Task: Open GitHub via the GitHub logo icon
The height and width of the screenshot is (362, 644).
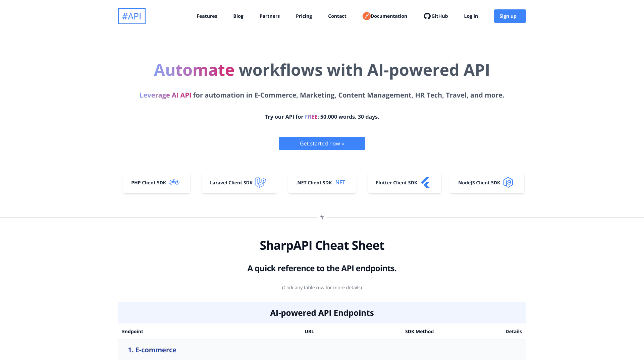Action: (427, 16)
